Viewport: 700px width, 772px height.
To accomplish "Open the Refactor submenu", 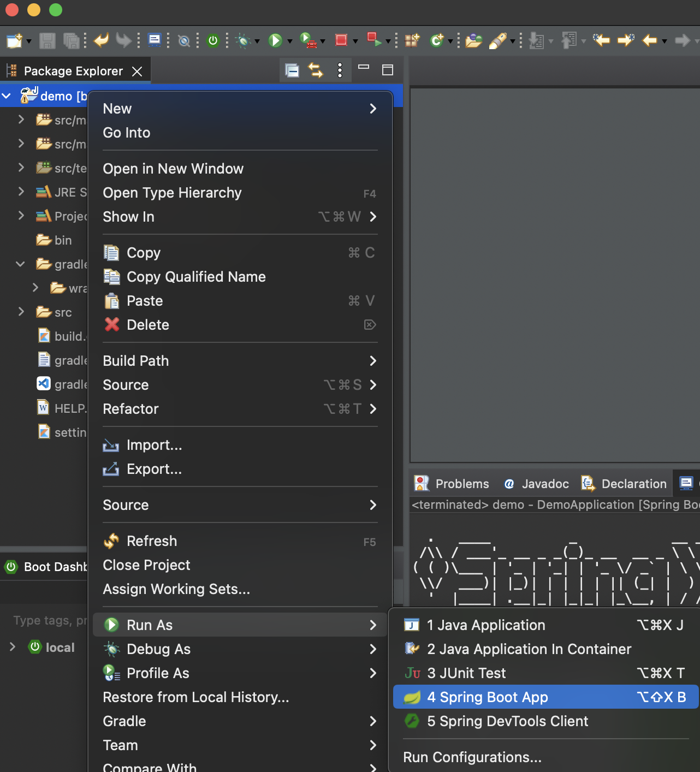I will coord(240,409).
